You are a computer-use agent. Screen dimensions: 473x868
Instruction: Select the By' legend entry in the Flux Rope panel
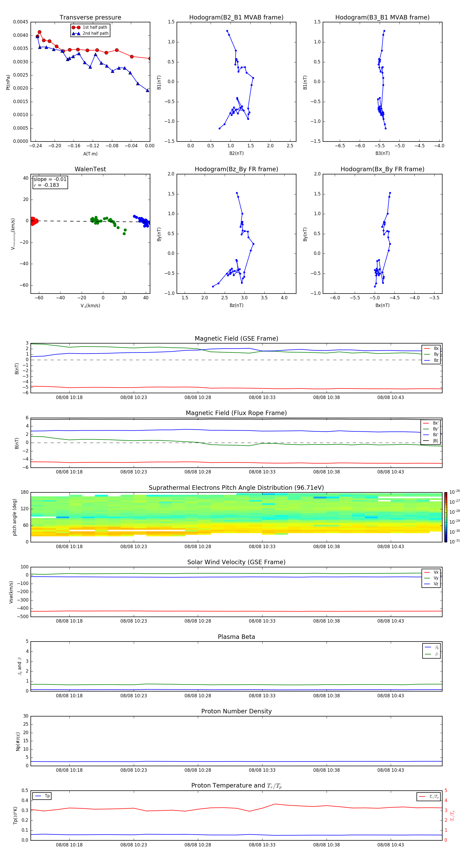point(431,429)
